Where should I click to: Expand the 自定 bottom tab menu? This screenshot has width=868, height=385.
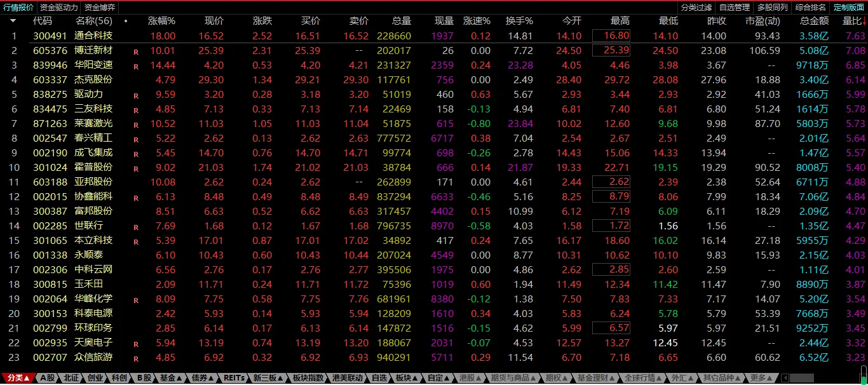pos(440,378)
